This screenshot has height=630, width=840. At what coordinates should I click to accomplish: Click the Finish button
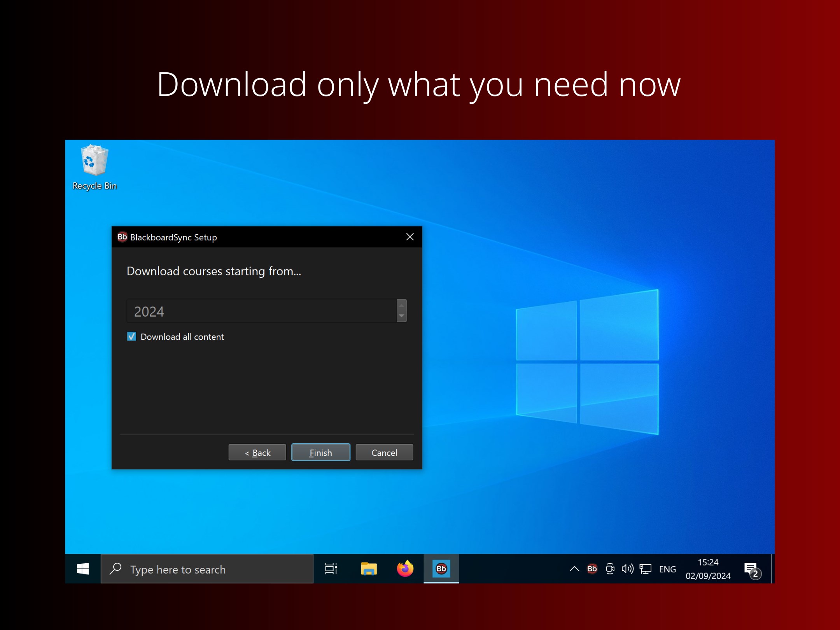tap(320, 452)
